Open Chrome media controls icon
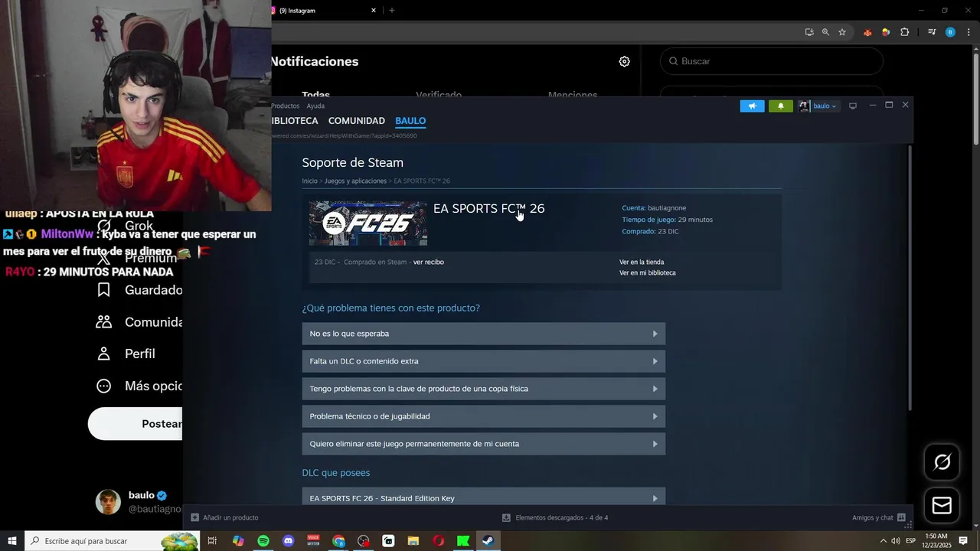The height and width of the screenshot is (551, 980). tap(932, 32)
